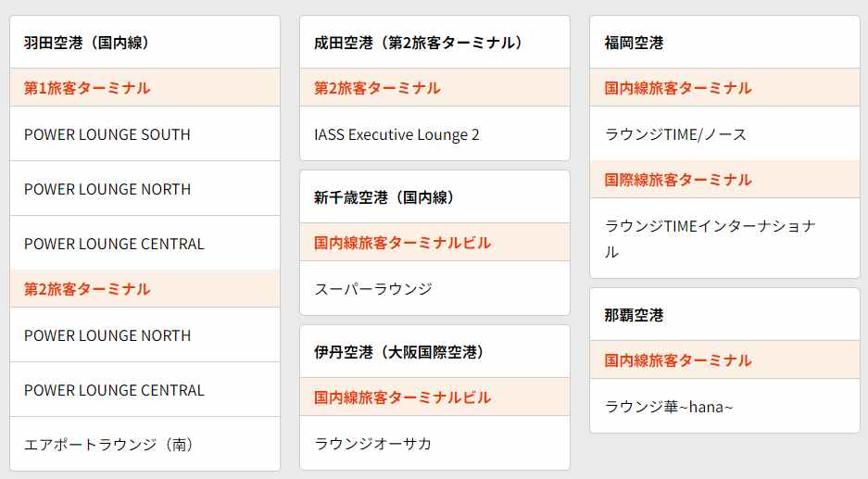Viewport: 868px width, 479px height.
Task: Select the 伊丹空港（大阪国際空港） heading
Action: [399, 352]
